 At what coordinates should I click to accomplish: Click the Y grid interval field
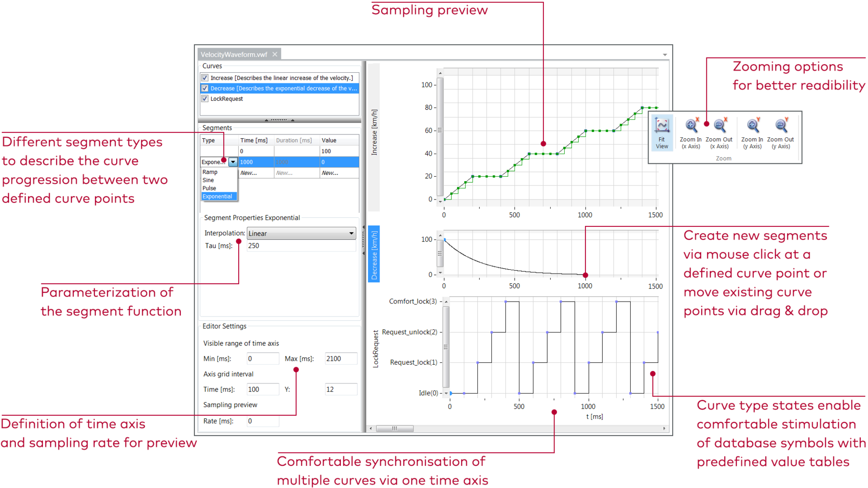coord(341,389)
